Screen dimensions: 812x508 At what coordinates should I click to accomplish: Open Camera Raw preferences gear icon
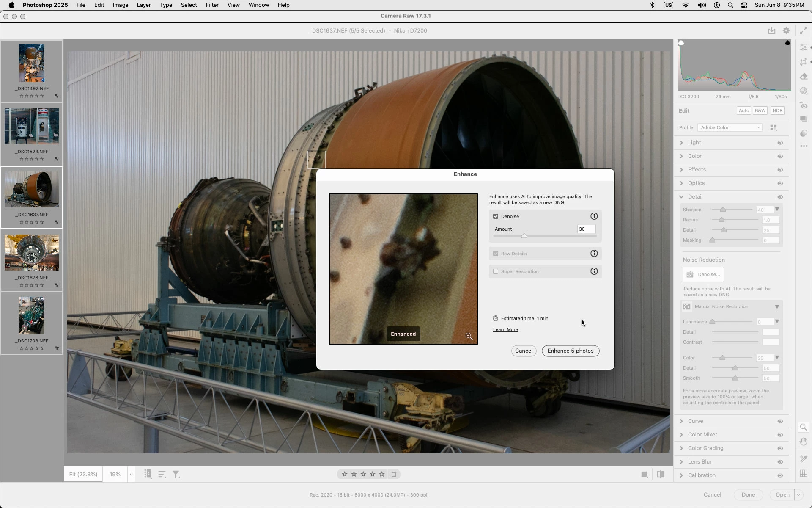pyautogui.click(x=786, y=30)
